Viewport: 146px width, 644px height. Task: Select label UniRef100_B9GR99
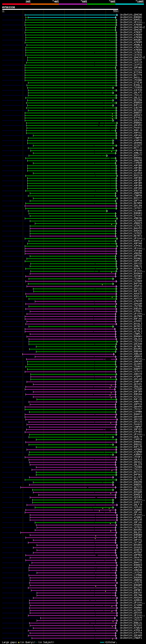tap(131, 578)
